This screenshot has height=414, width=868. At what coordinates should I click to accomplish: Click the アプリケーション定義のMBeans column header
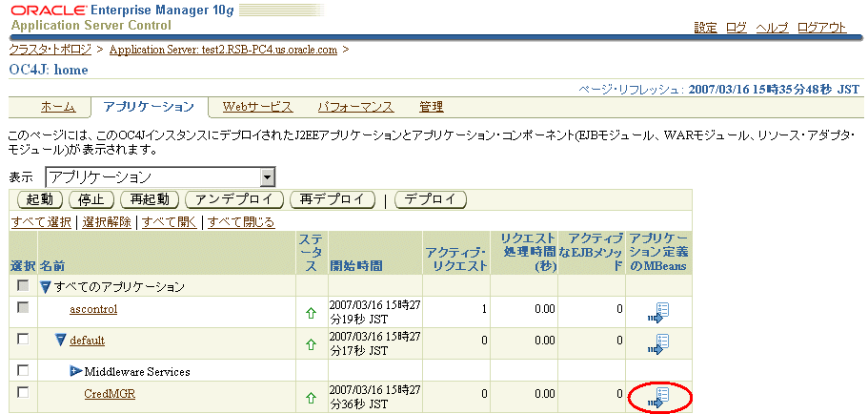click(x=658, y=252)
